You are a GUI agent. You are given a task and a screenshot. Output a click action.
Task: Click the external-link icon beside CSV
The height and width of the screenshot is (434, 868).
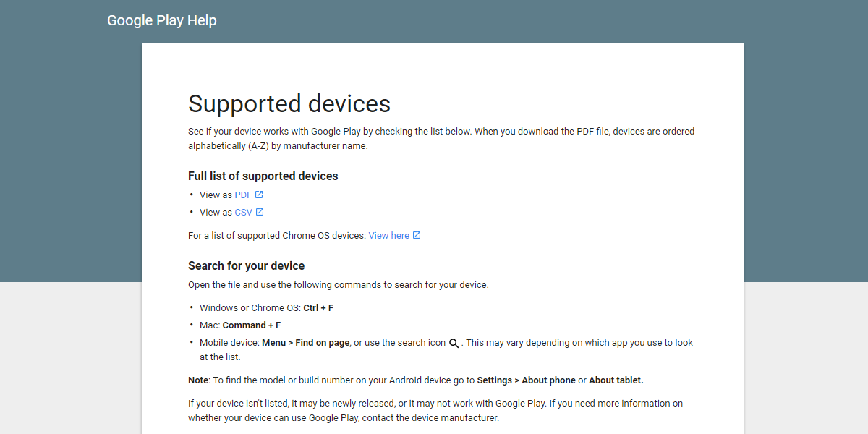pos(260,212)
